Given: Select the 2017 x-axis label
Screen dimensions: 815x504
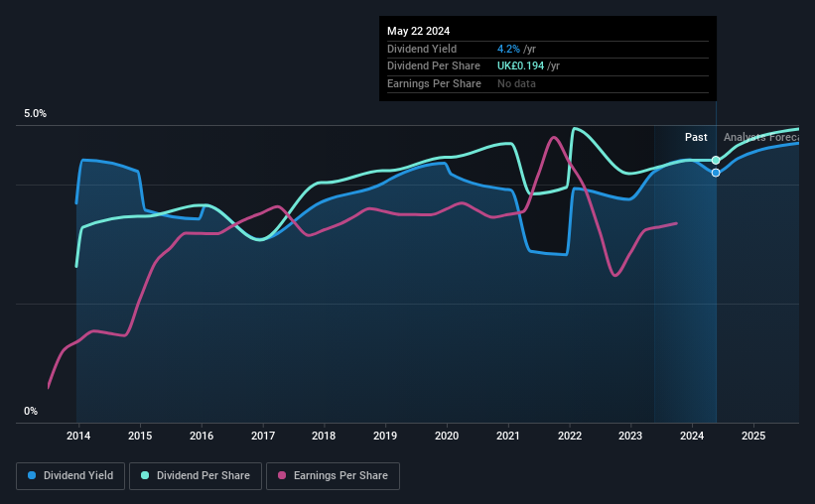Looking at the screenshot, I should [x=263, y=436].
